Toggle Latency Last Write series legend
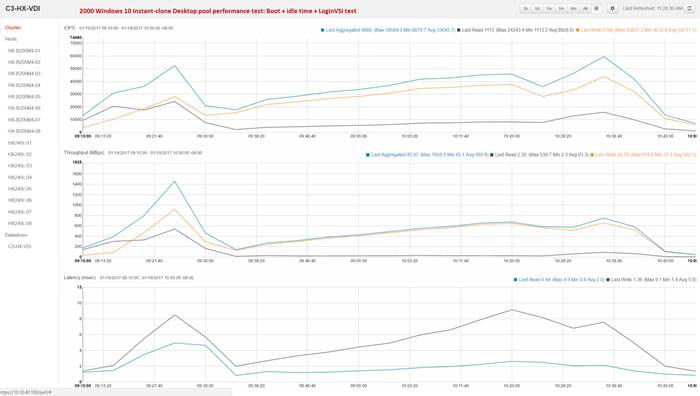 (x=651, y=279)
